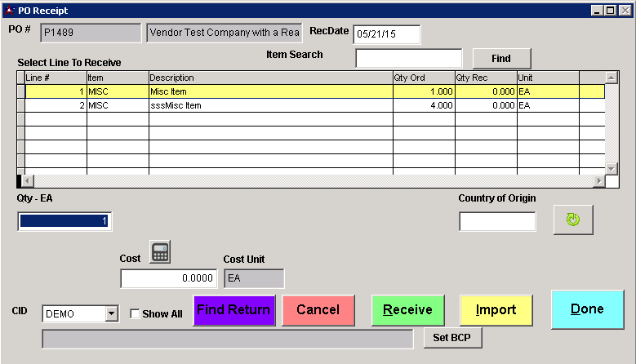Click the green refresh icon button
636x364 pixels.
[573, 220]
